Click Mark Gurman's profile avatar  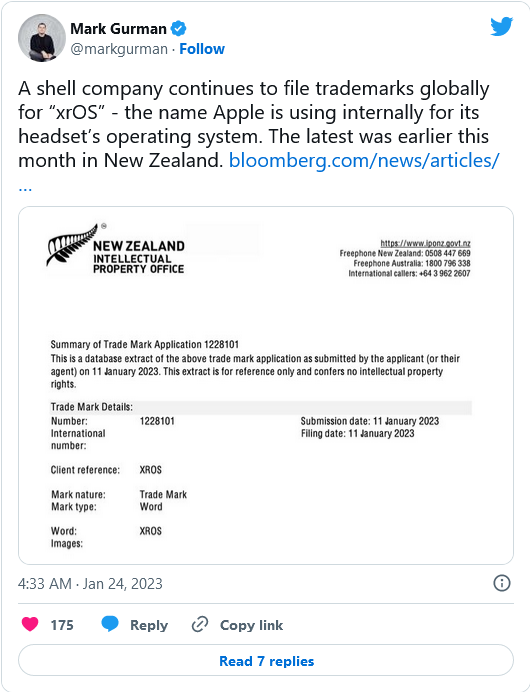point(42,38)
